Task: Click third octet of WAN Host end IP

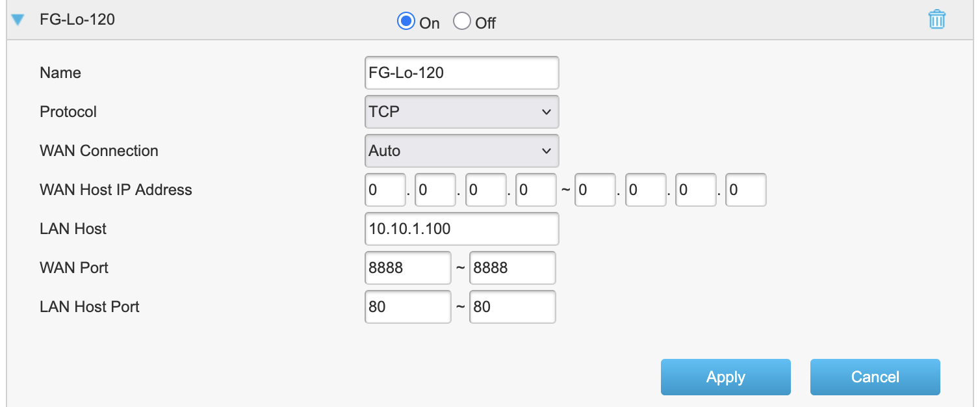Action: pos(695,190)
